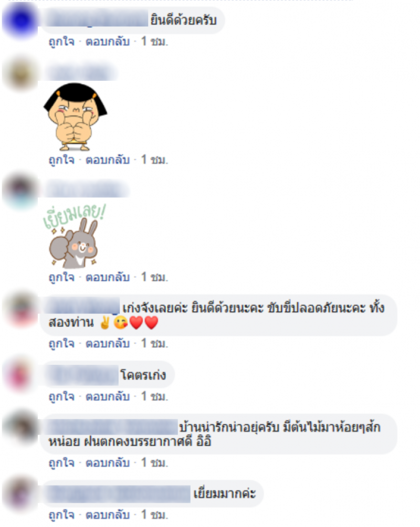Open the avatar beside the เยี่ยมมากค่ะ comment
This screenshot has width=420, height=527.
click(20, 493)
